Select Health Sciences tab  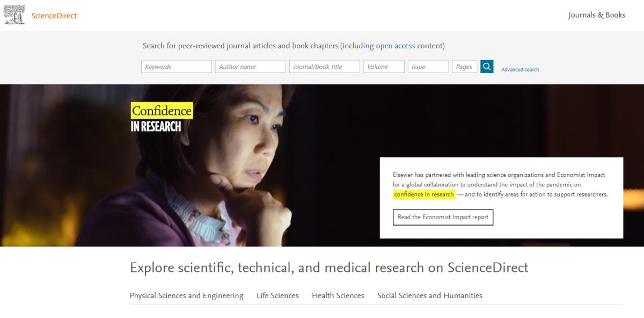click(338, 295)
